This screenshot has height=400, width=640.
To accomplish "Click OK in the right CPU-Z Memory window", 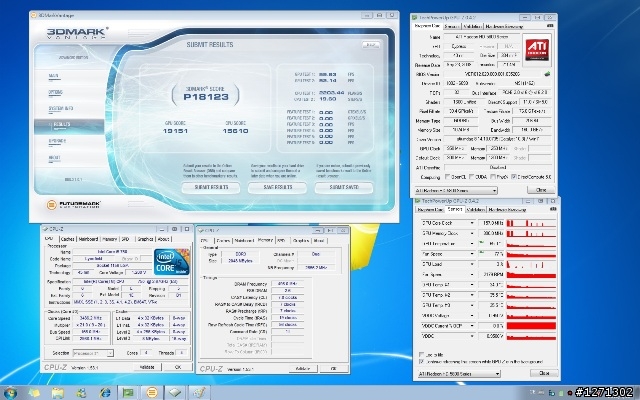I will click(333, 369).
